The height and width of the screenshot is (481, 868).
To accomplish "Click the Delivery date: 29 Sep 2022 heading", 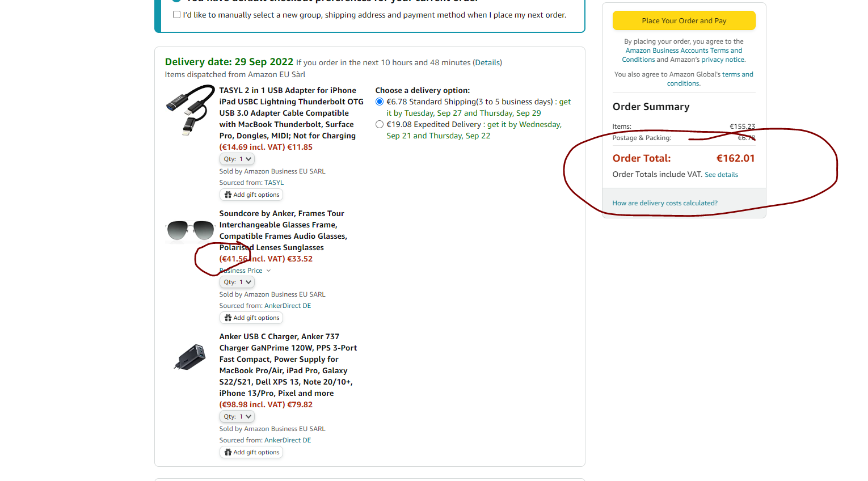I will pyautogui.click(x=229, y=62).
